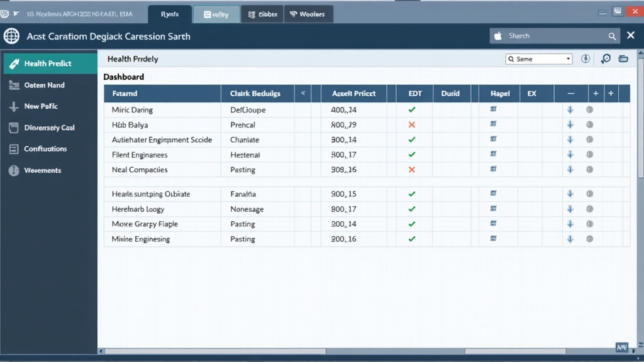Toggle the EDT checkmark for Herelbarb Loogy
Viewport: 644px width, 362px height.
point(412,209)
